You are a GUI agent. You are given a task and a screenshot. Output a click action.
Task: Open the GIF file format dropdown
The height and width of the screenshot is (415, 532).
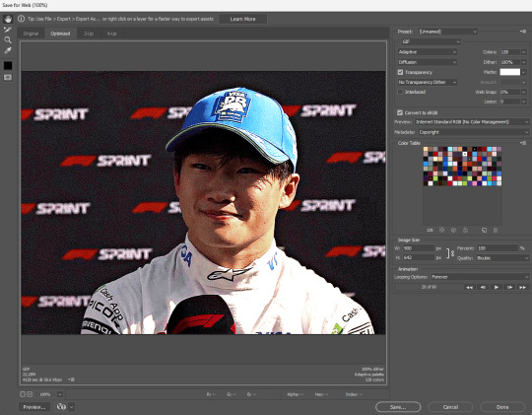click(x=431, y=41)
